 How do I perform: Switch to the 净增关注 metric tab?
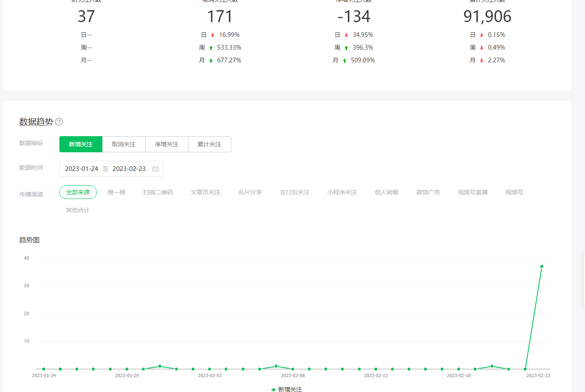pyautogui.click(x=166, y=144)
